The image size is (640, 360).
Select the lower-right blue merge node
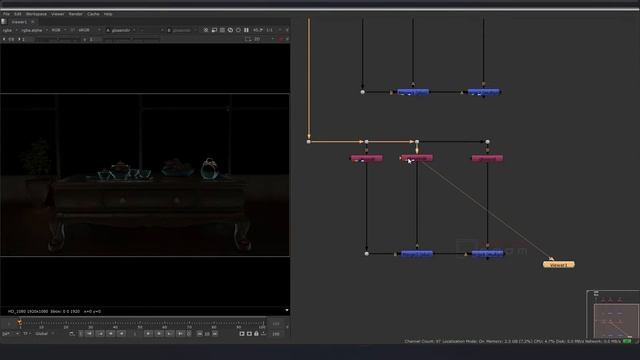487,254
